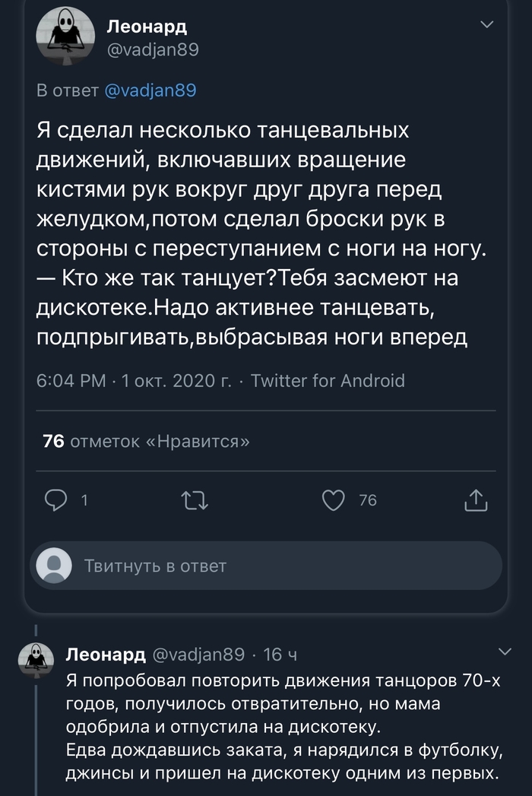This screenshot has height=796, width=532.
Task: Click the like count 76 beside the heart
Action: pos(367,499)
